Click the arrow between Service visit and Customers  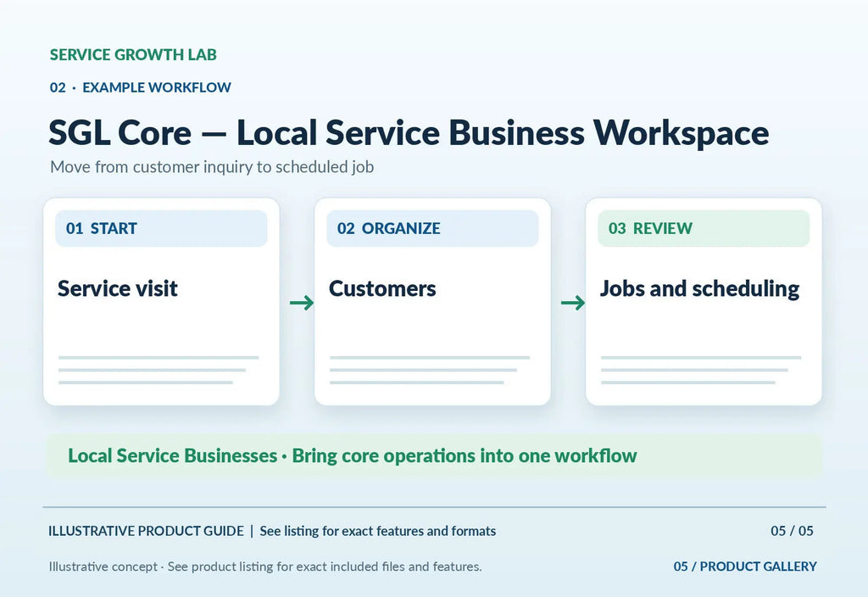[302, 303]
